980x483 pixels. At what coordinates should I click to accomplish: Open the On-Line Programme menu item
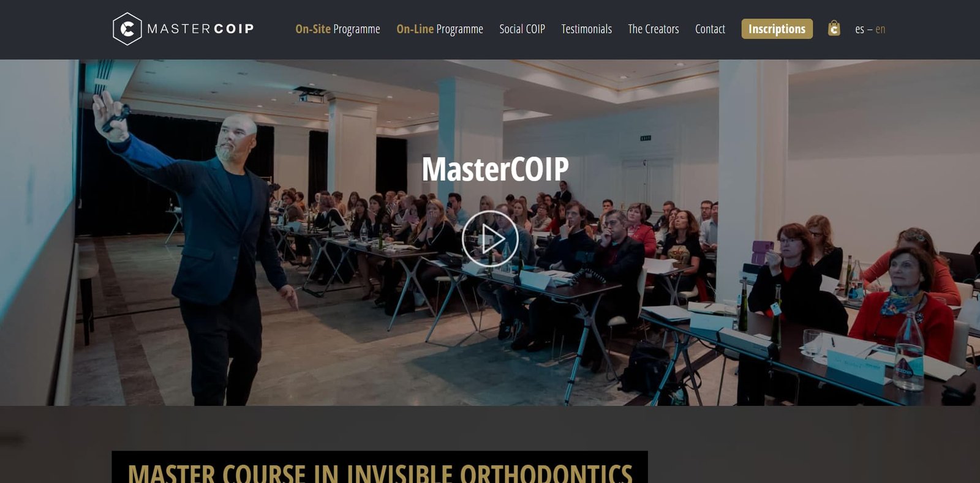pos(440,29)
